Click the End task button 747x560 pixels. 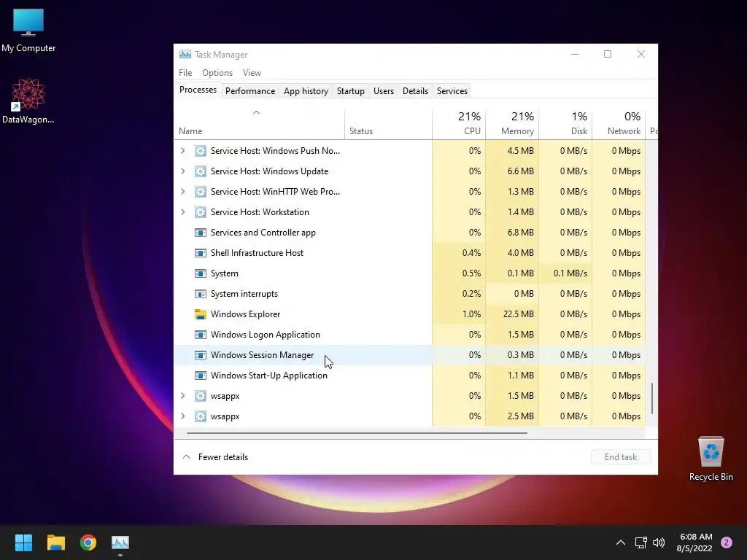pyautogui.click(x=621, y=457)
